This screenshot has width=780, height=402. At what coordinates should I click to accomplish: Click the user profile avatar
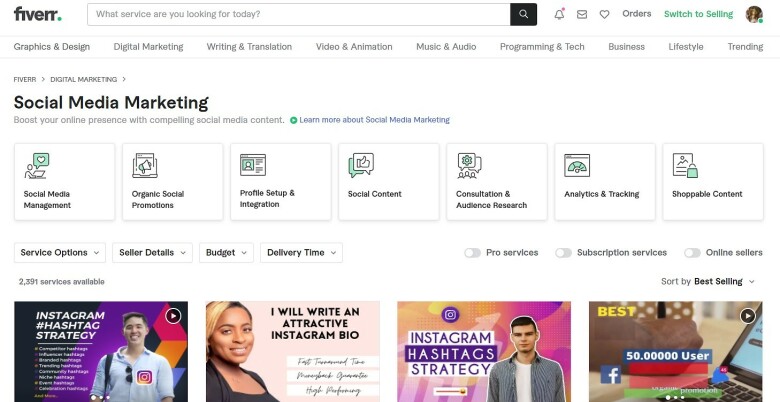(754, 14)
